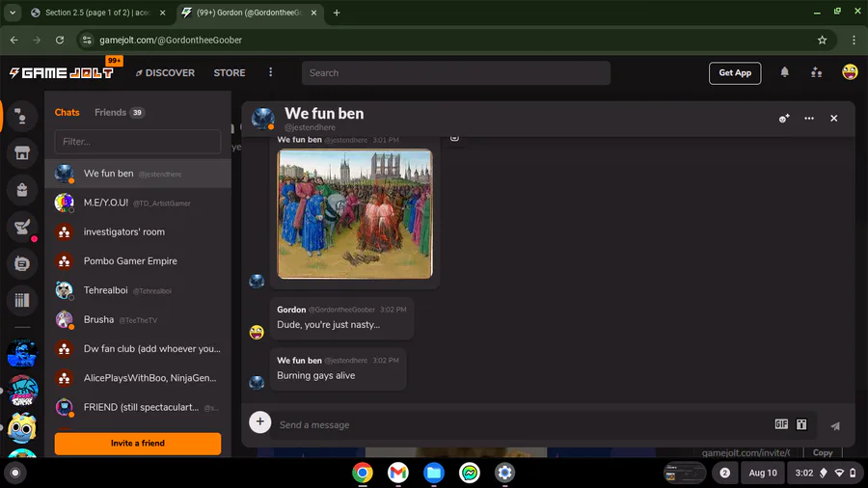This screenshot has width=868, height=488.
Task: Open the store icon in the left rail
Action: pyautogui.click(x=21, y=153)
